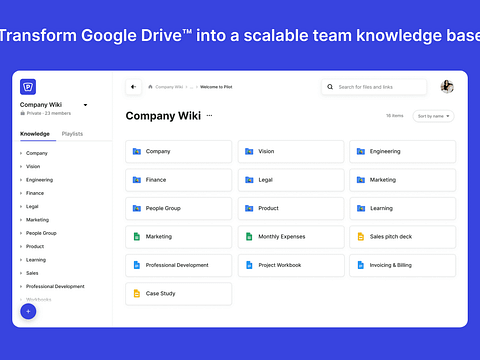Expand Vision in the sidebar tree
The height and width of the screenshot is (360, 480).
(21, 167)
